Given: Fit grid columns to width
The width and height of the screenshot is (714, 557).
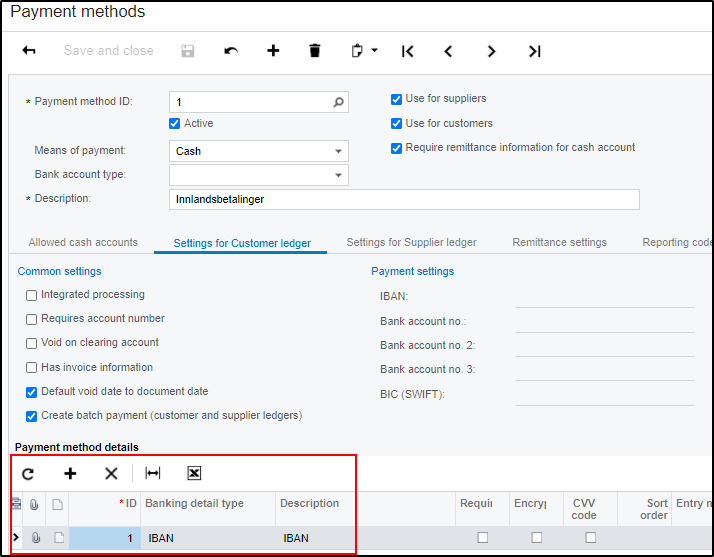Looking at the screenshot, I should [153, 473].
